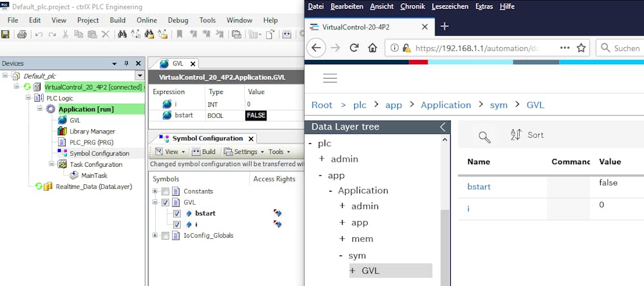Viewport: 644px width, 286px height.
Task: Switch to the GVL editor tab
Action: [177, 64]
